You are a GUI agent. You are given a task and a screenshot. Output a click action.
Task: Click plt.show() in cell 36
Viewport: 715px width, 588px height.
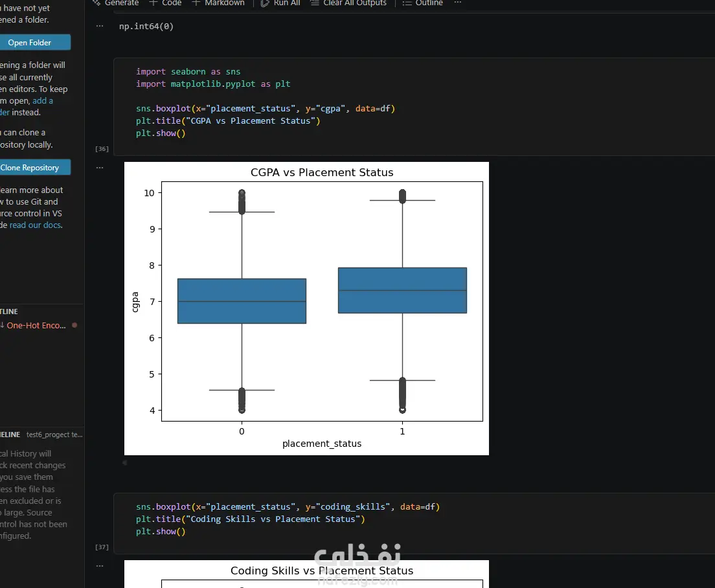[x=161, y=133]
